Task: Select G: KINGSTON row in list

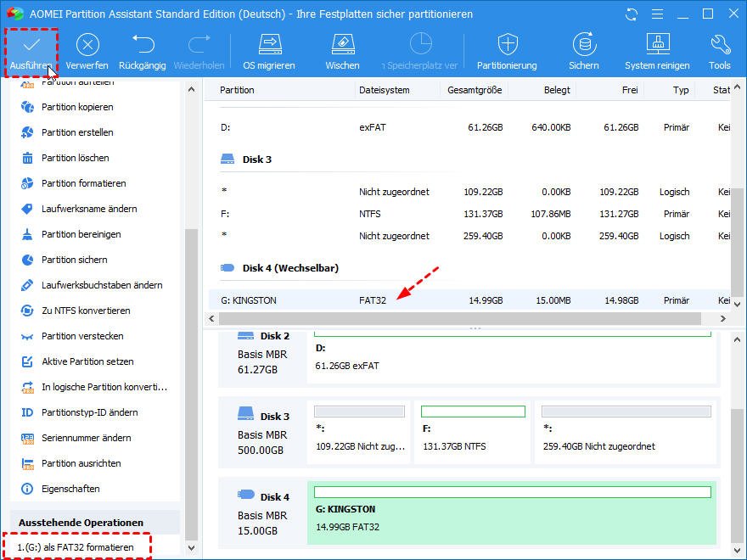Action: [x=469, y=300]
